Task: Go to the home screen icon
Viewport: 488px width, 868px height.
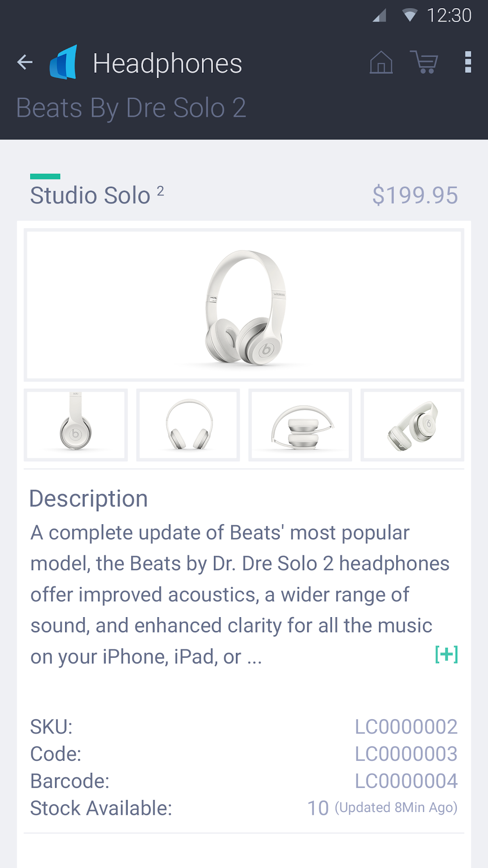Action: click(381, 63)
